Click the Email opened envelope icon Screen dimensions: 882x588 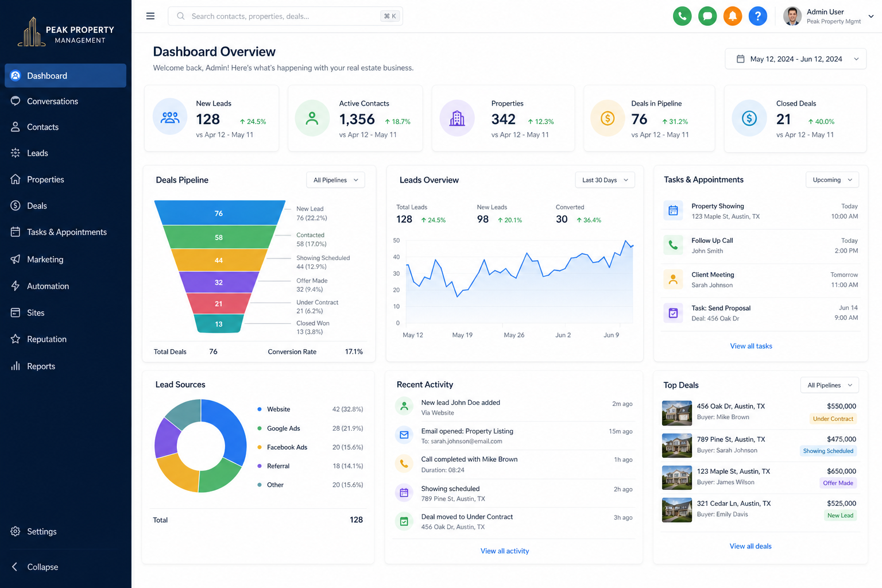[x=404, y=435]
